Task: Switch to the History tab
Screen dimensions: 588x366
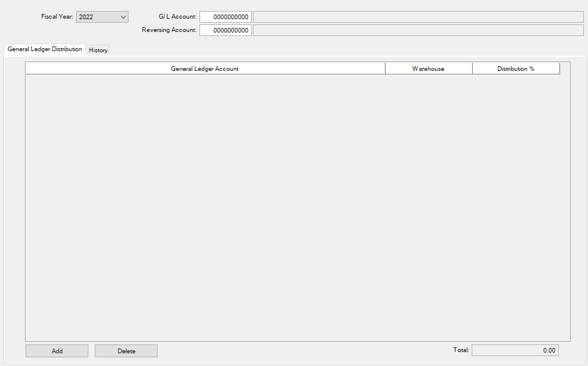Action: tap(98, 51)
